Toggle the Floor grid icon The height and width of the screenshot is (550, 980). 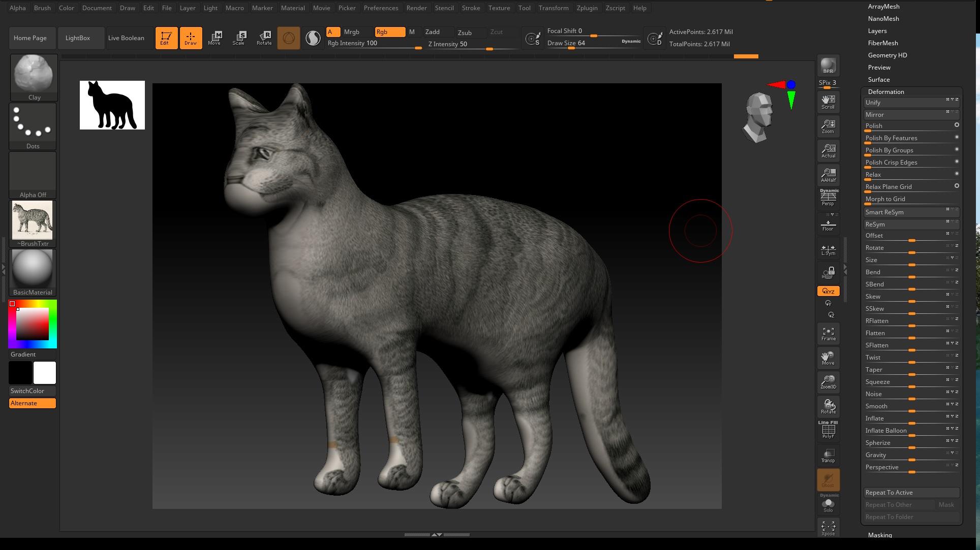828,225
